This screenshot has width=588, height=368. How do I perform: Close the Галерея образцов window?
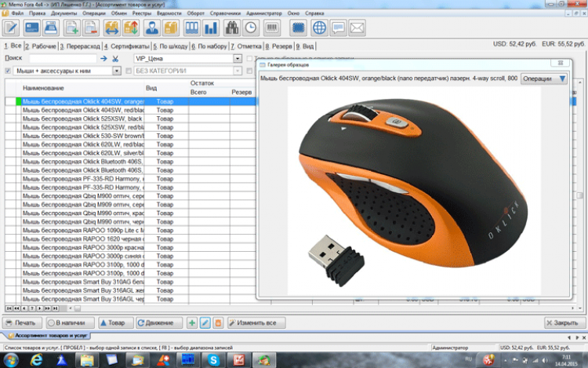561,63
